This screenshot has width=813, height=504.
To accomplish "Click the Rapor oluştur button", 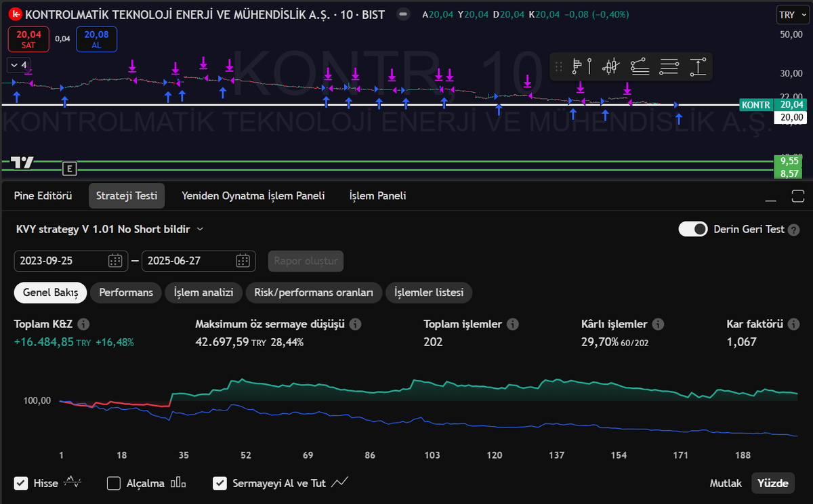I will (x=306, y=261).
